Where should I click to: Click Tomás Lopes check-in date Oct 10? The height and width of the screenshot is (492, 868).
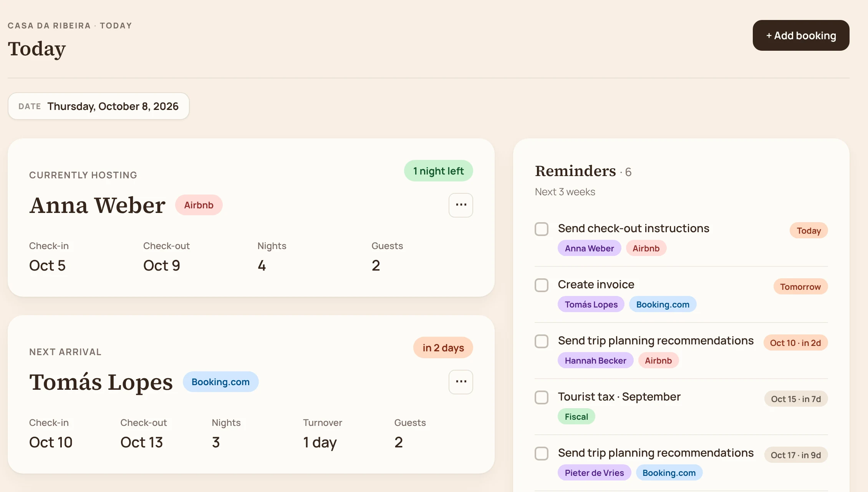pos(51,442)
